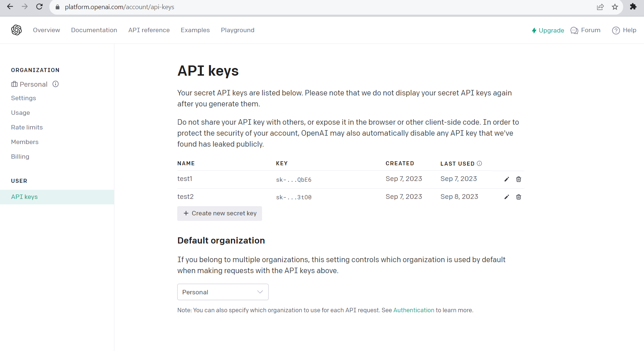644x351 pixels.
Task: Reload the page with the refresh icon
Action: (x=39, y=7)
